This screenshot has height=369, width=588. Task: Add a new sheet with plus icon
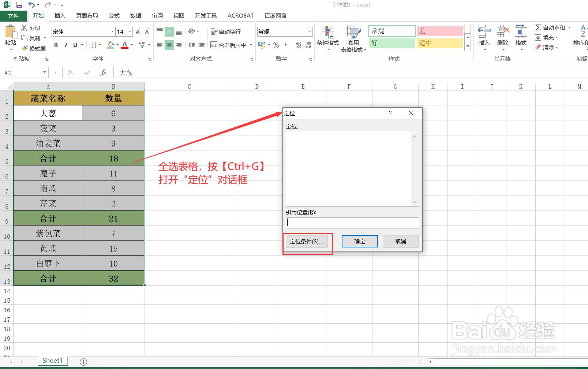[x=83, y=362]
